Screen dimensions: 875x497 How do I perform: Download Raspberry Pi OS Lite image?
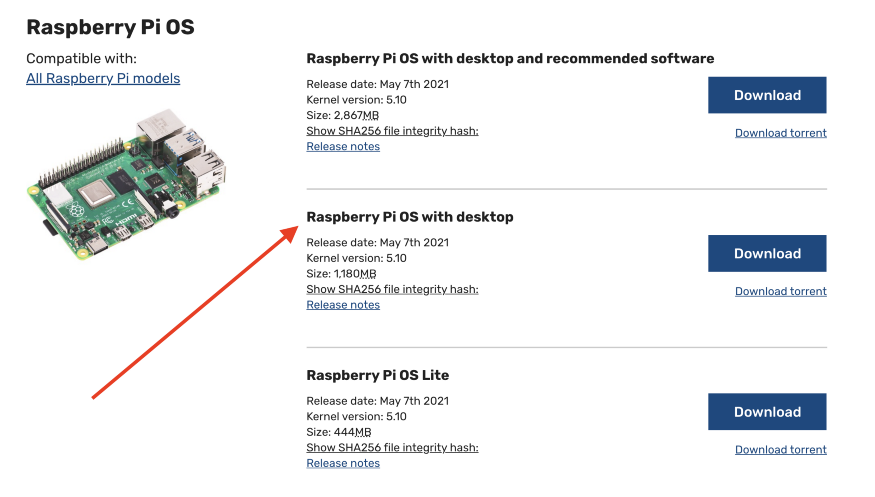point(767,412)
